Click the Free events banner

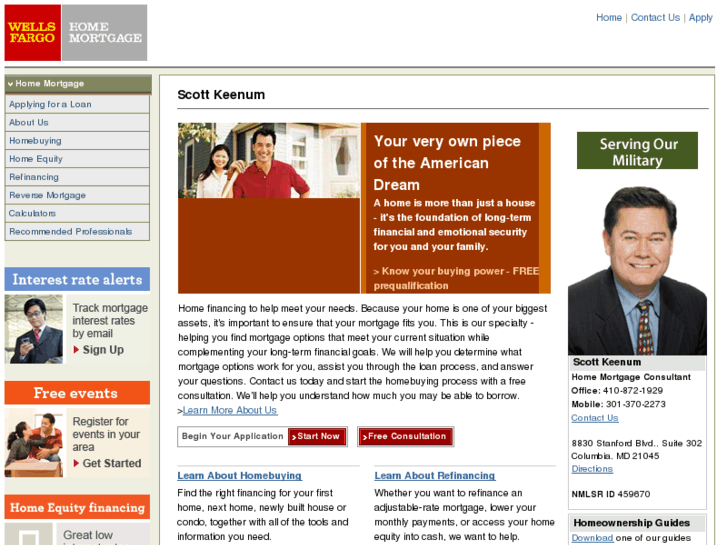(x=77, y=393)
